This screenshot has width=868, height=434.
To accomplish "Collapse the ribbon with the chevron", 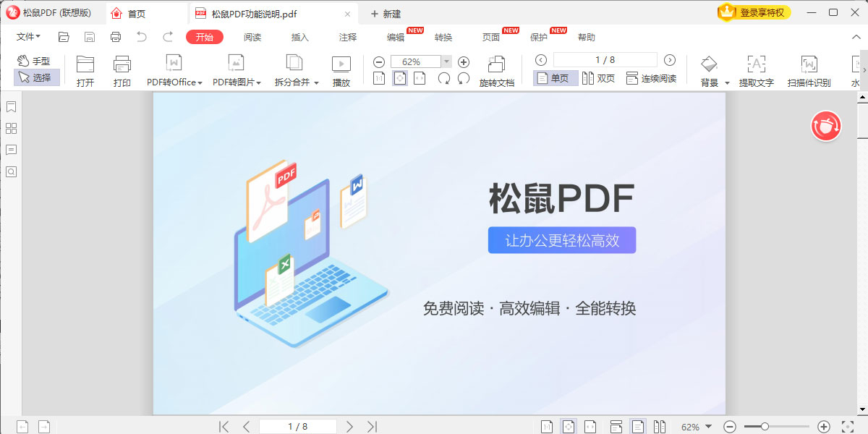I will tap(856, 37).
